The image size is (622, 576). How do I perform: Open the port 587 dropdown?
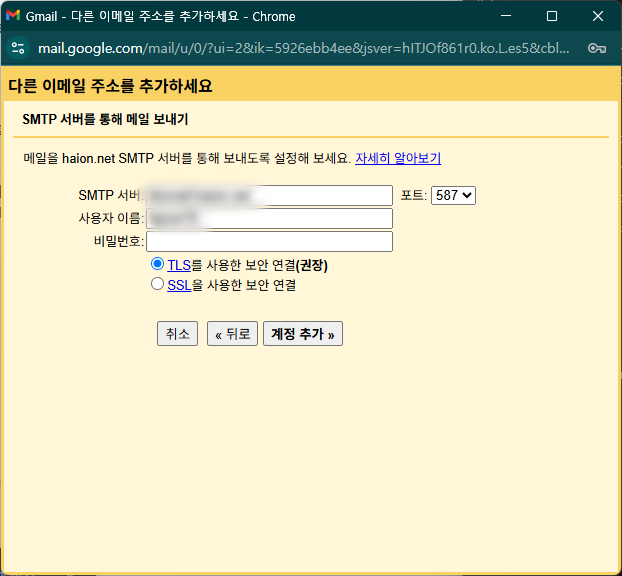(453, 195)
